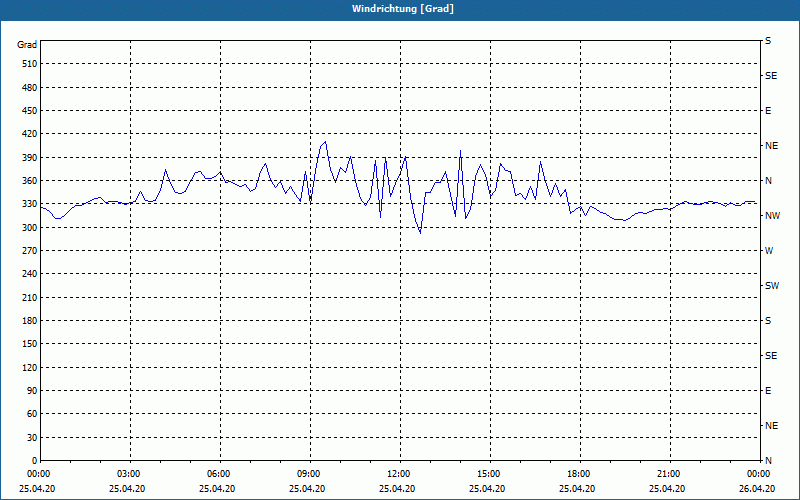The image size is (800, 500).
Task: Click the 30 degree axis value
Action: pos(32,438)
